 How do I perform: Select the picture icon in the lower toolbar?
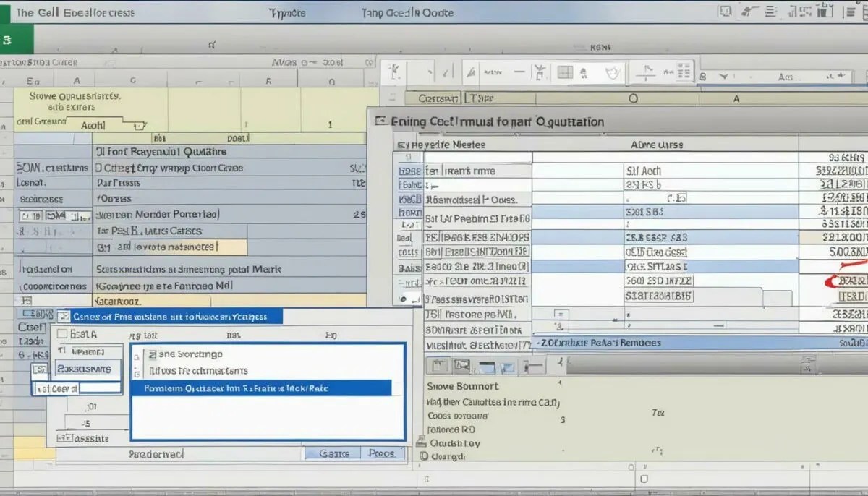[461, 364]
